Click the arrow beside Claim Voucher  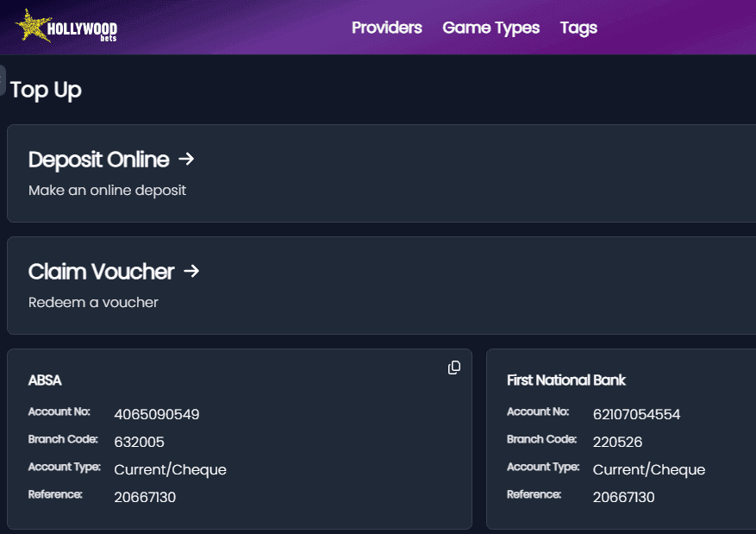click(x=191, y=271)
